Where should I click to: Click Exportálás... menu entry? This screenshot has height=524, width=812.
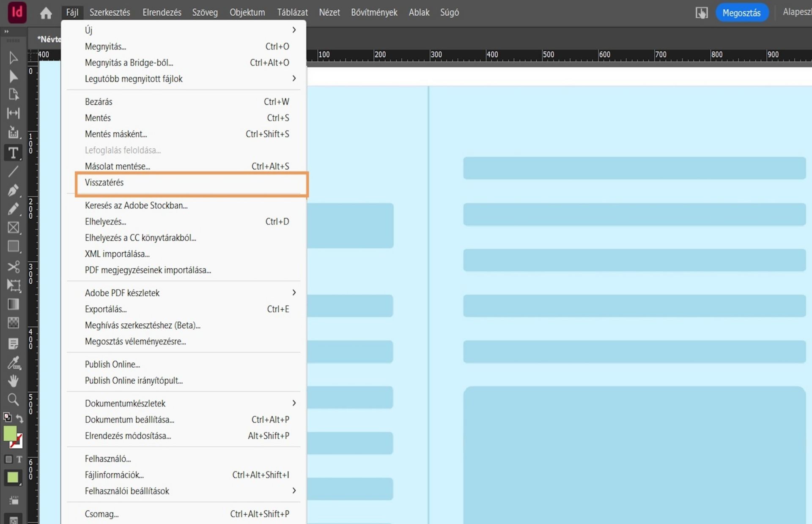(106, 309)
